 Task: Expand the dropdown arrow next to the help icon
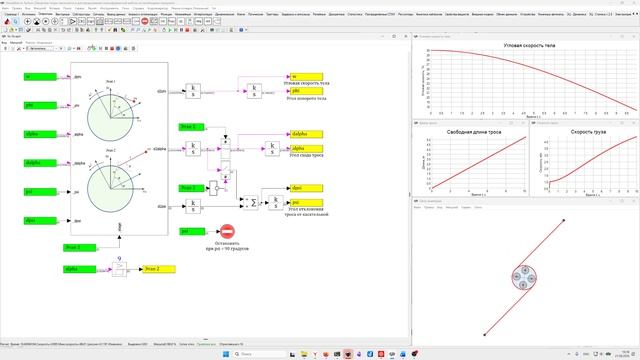point(246,30)
